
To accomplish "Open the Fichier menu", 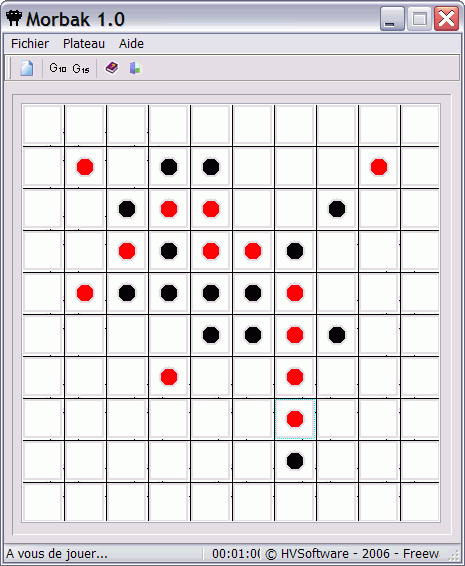I will (30, 44).
